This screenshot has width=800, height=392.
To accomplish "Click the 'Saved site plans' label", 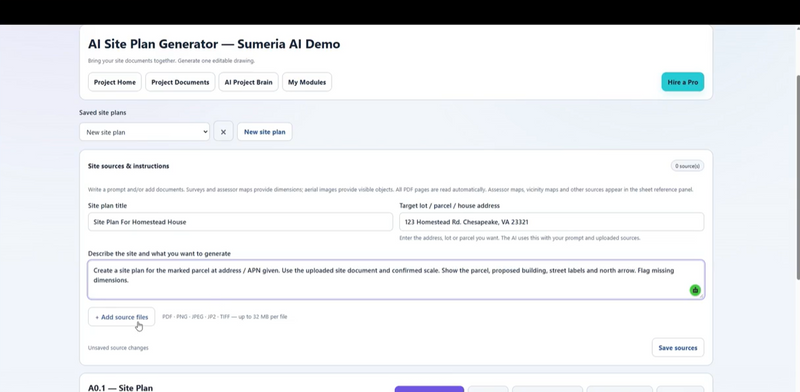I will pyautogui.click(x=103, y=113).
